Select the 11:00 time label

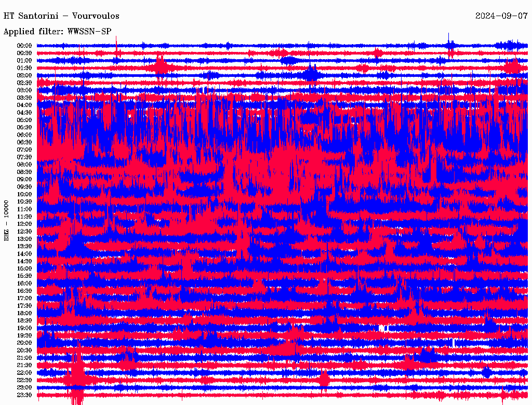click(24, 209)
